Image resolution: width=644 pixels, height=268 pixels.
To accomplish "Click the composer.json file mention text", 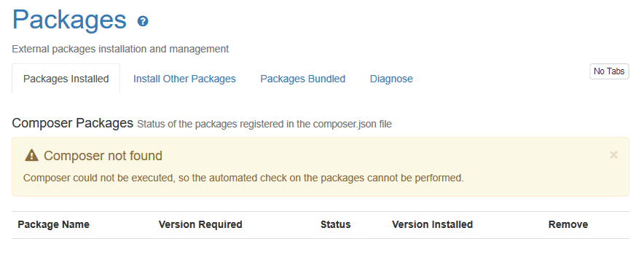I will click(353, 124).
